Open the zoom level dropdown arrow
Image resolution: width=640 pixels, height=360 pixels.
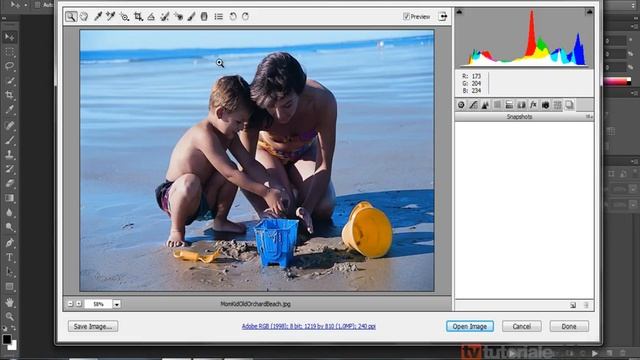point(117,304)
